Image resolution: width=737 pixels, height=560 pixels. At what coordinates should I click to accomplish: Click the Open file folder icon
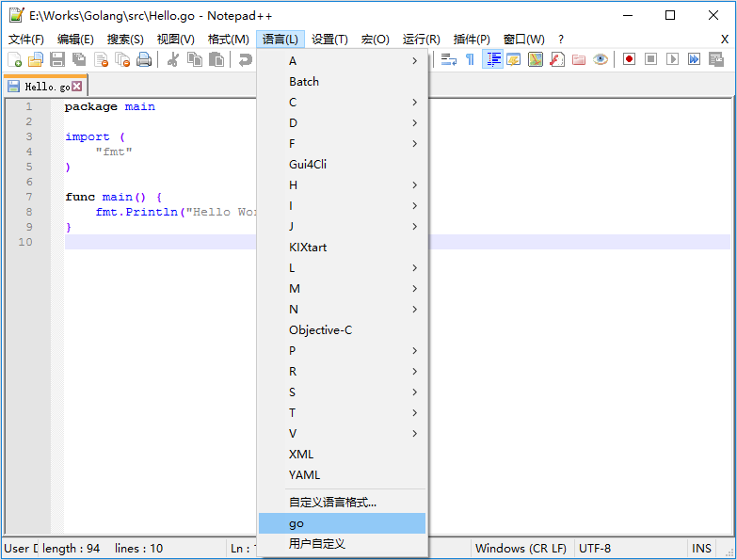(36, 59)
